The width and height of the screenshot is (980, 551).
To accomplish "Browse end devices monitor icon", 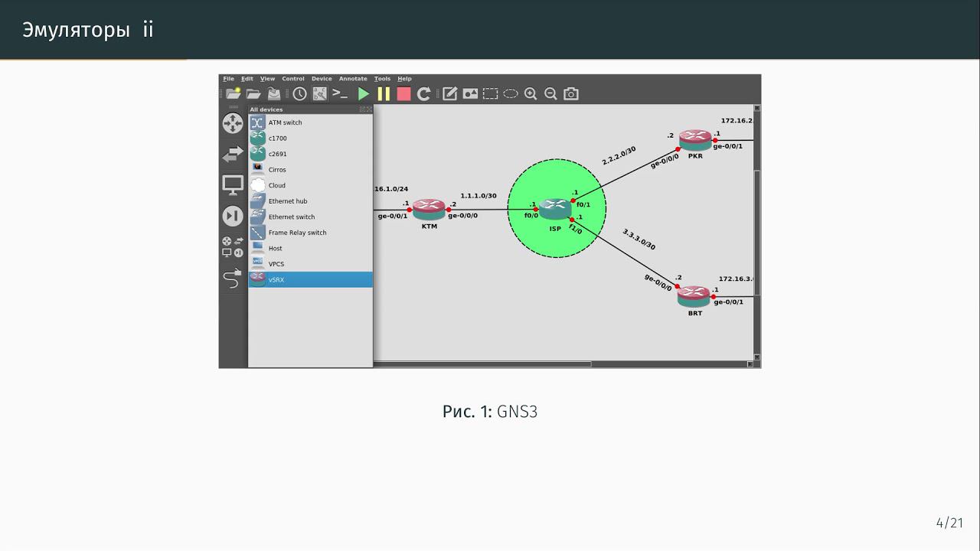I will (233, 185).
